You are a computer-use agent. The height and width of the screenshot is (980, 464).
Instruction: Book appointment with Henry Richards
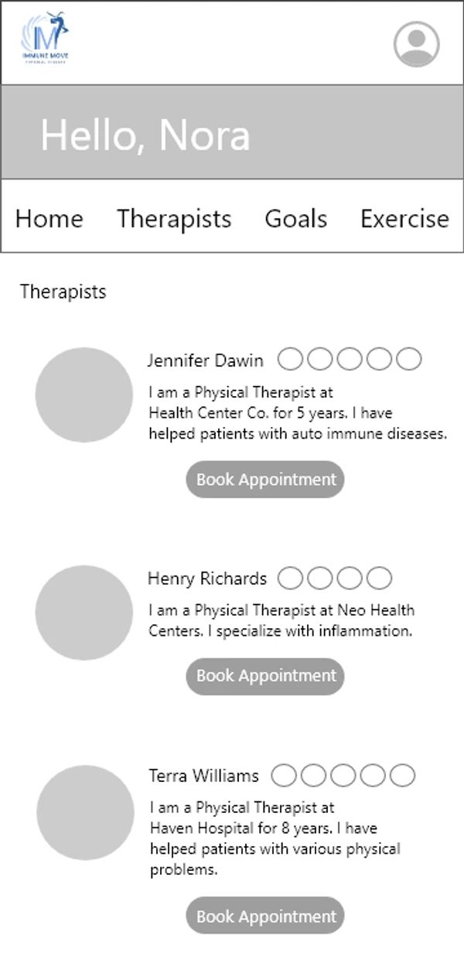click(265, 676)
